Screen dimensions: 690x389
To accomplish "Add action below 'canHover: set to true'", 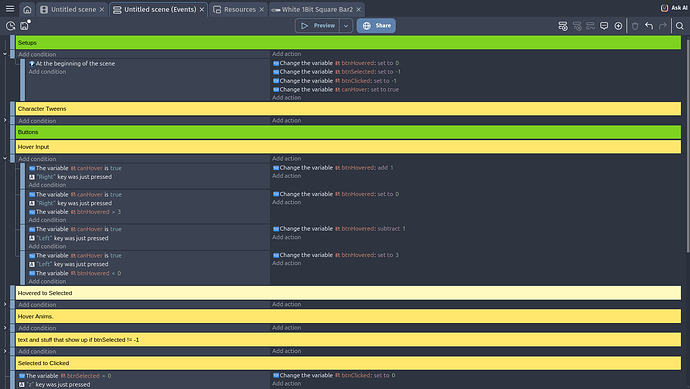I will pos(286,98).
